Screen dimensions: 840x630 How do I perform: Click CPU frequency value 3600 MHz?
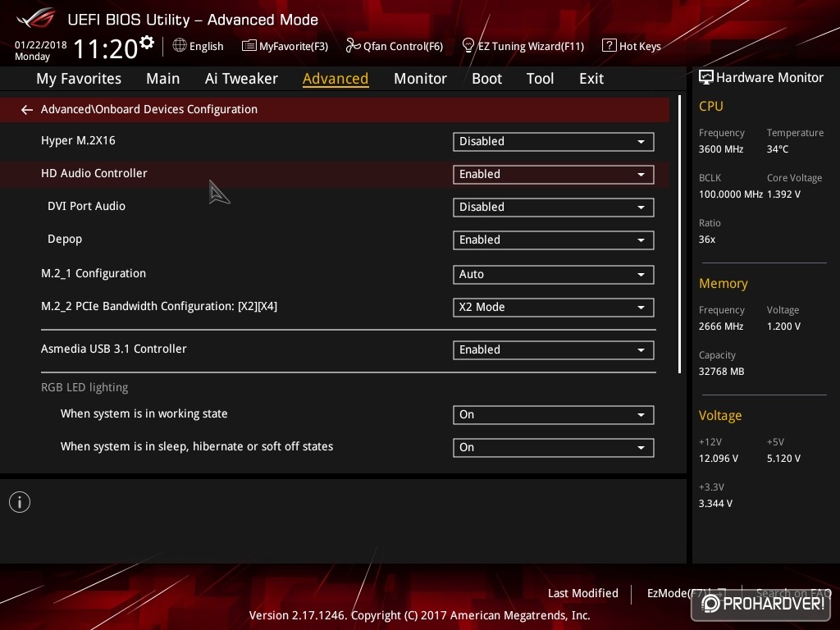[721, 149]
